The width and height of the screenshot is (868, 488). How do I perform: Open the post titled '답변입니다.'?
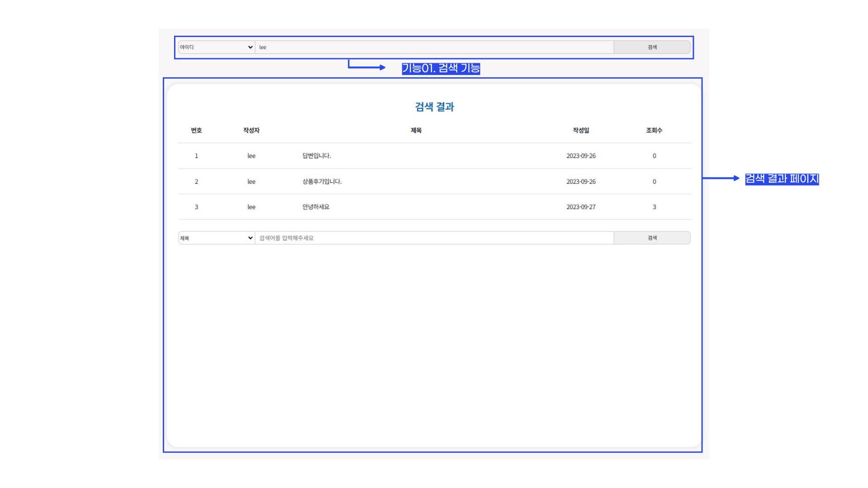[x=316, y=155]
